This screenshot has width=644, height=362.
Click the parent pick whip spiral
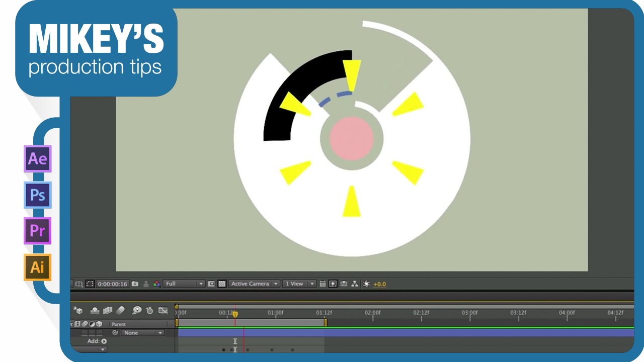tap(115, 332)
